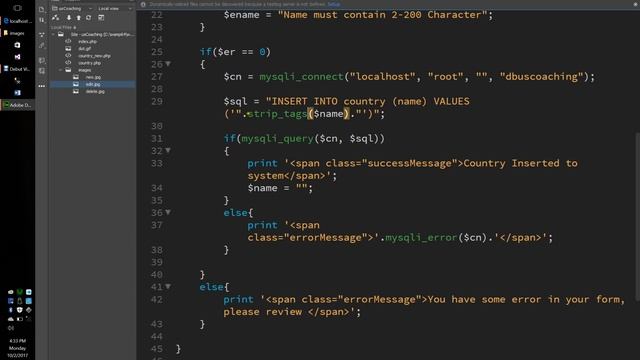Open the Local view dropdown
This screenshot has height=360, width=640.
(115, 9)
